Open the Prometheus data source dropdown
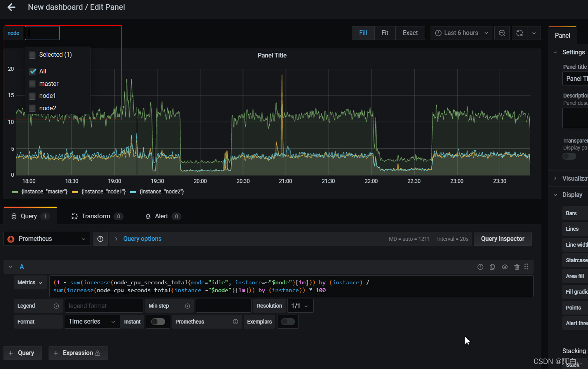This screenshot has height=369, width=588. coord(47,239)
